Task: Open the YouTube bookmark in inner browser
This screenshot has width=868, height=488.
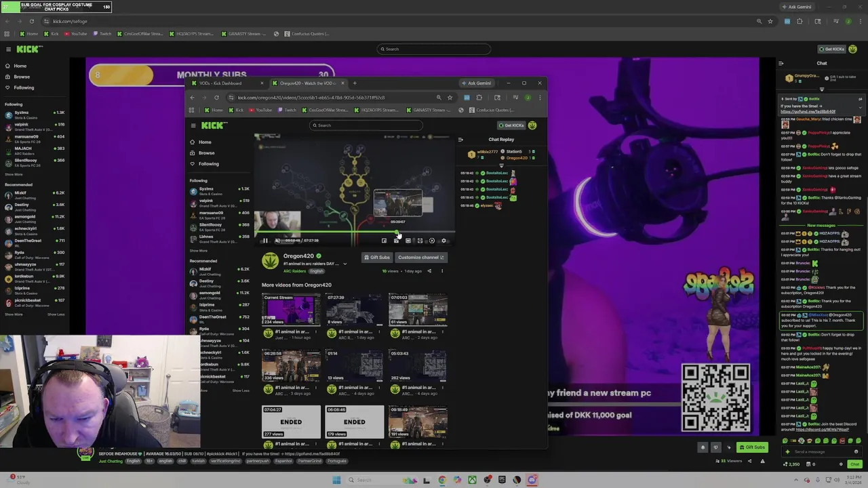Action: [261, 110]
